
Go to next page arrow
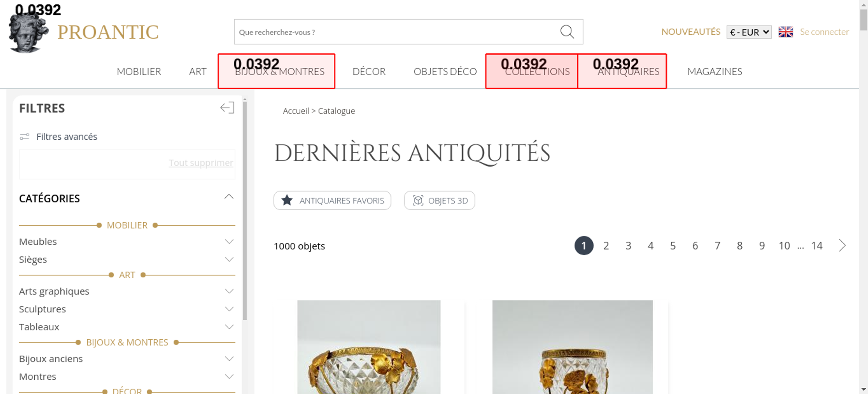point(842,246)
